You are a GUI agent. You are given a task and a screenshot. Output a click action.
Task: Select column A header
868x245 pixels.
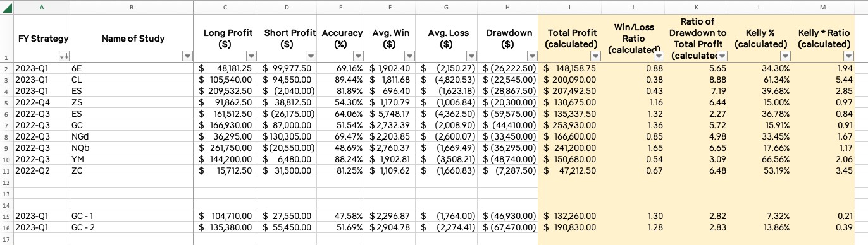tap(42, 7)
